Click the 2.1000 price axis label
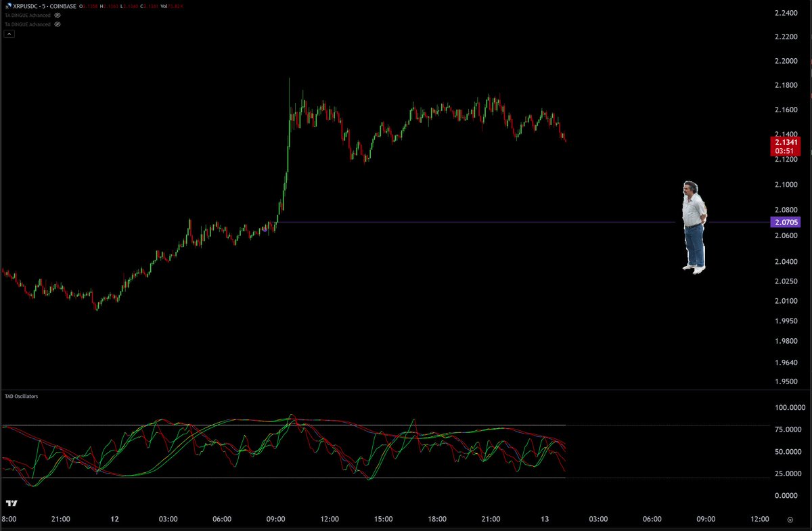The image size is (812, 531). point(787,184)
